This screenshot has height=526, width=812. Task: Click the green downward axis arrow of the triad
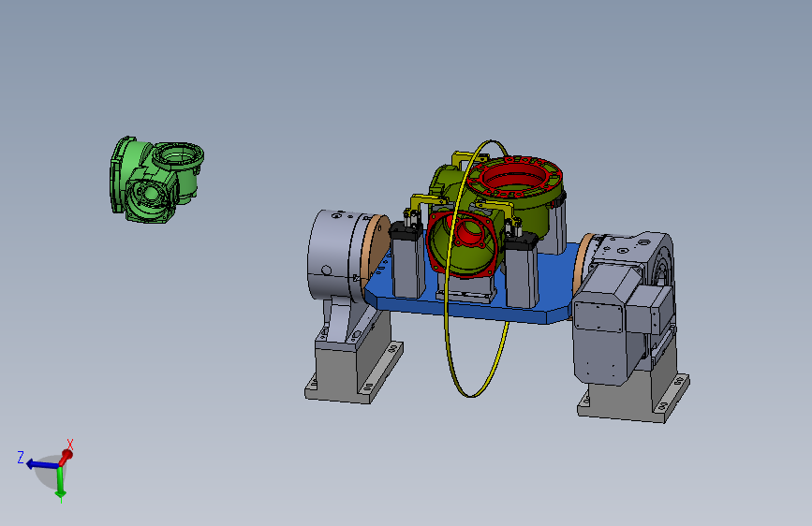[x=61, y=483]
